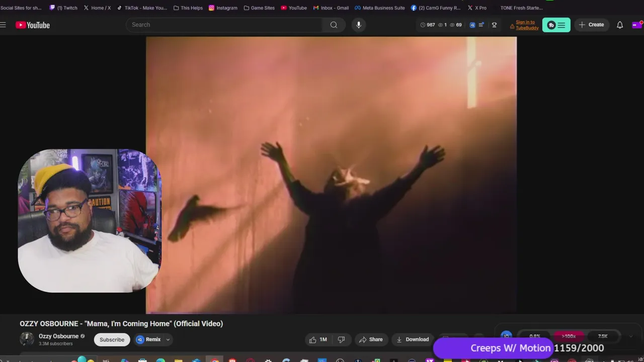Expand the vidIQ stats chevron at far right

click(x=631, y=336)
